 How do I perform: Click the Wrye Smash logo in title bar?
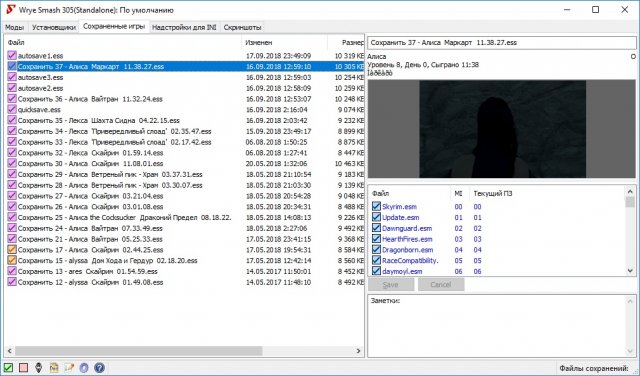(x=10, y=9)
